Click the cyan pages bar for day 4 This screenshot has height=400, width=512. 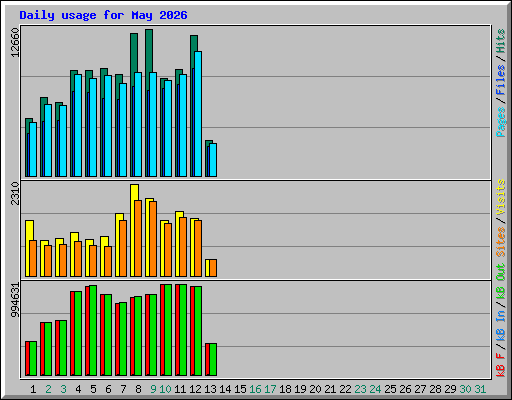click(78, 125)
